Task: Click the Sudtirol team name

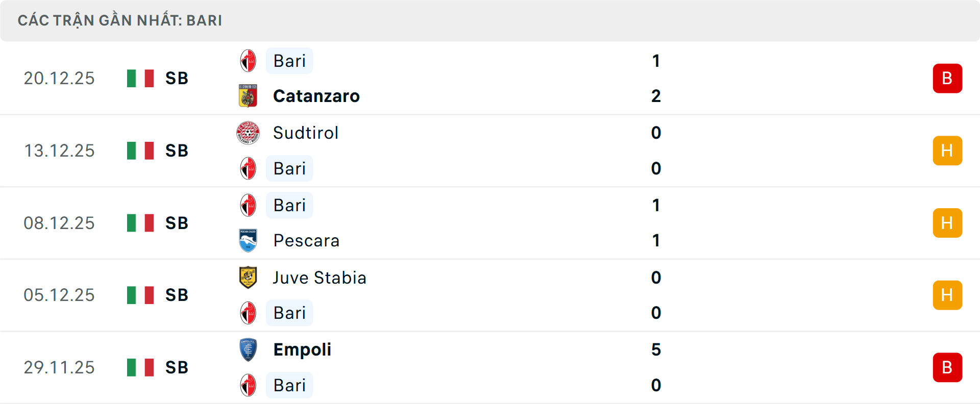Action: pyautogui.click(x=306, y=133)
